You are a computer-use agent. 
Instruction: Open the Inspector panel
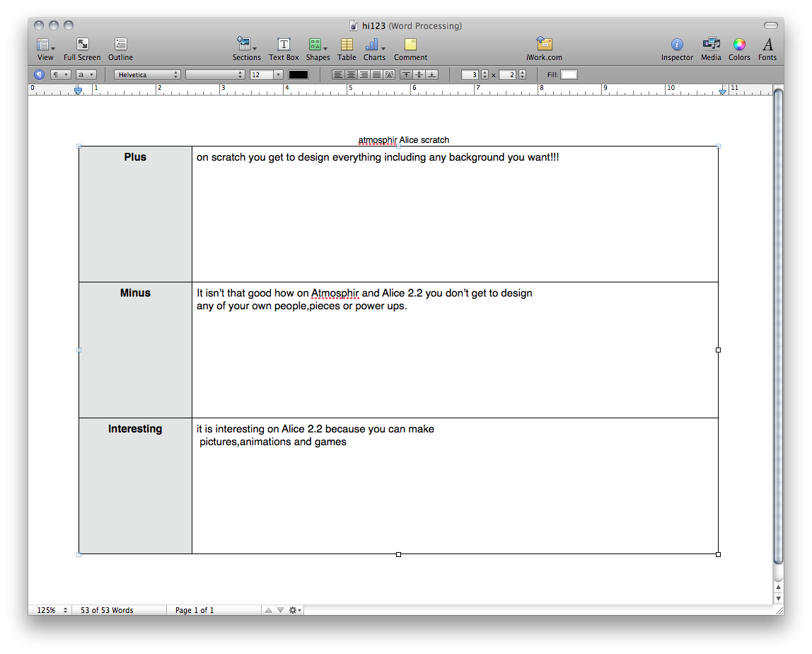677,50
